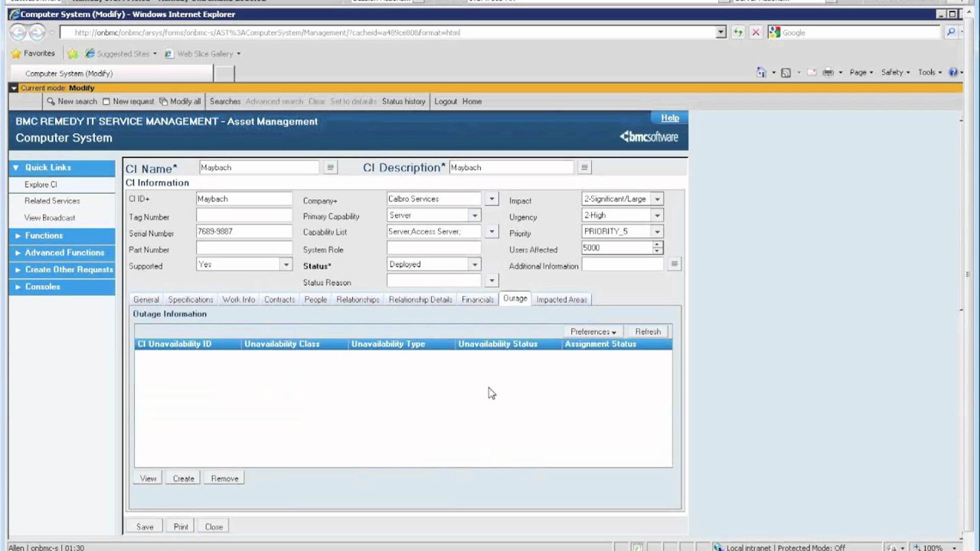Open the Priority dropdown showing PRIORITY_5
The width and height of the screenshot is (980, 551).
[x=657, y=232]
